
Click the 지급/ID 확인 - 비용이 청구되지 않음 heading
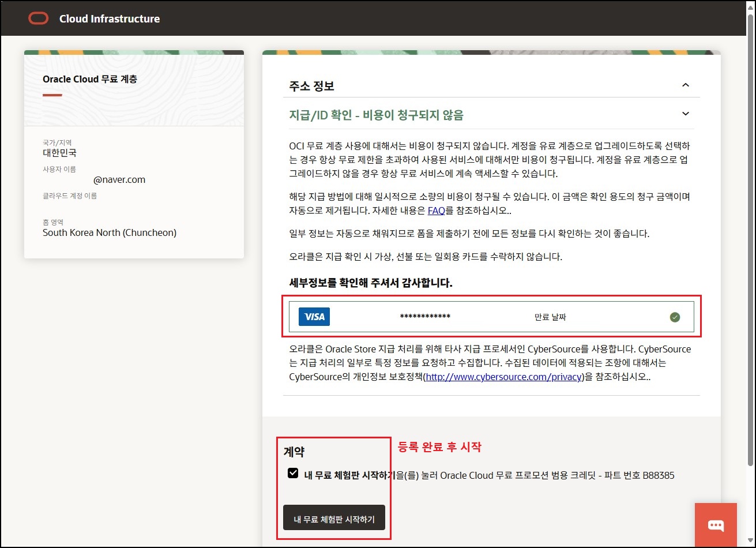coord(376,115)
